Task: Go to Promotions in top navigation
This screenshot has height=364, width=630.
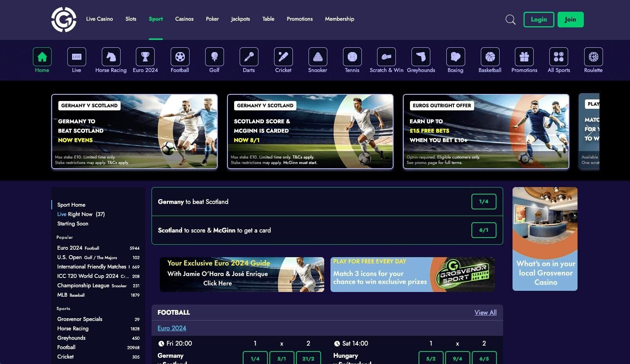Action: click(300, 19)
